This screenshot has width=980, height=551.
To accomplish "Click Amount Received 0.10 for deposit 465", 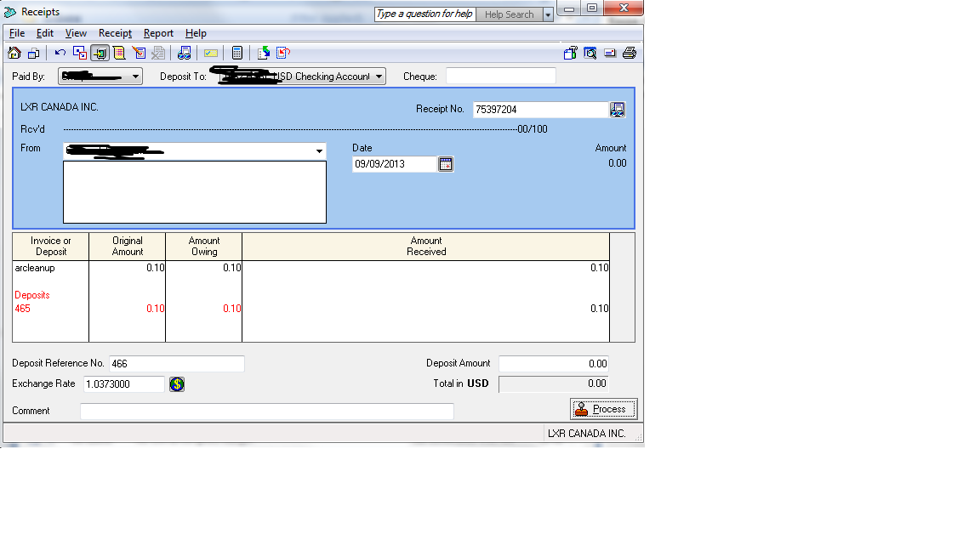I will click(600, 309).
